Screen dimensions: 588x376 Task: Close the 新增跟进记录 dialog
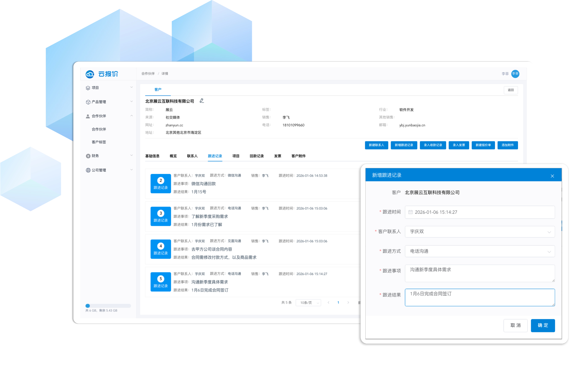552,176
